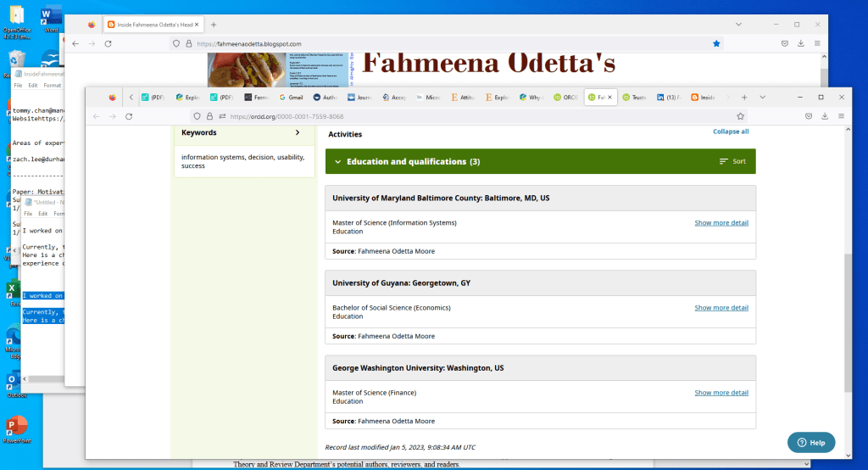
Task: Close the active ORCID record tab
Action: pos(610,98)
